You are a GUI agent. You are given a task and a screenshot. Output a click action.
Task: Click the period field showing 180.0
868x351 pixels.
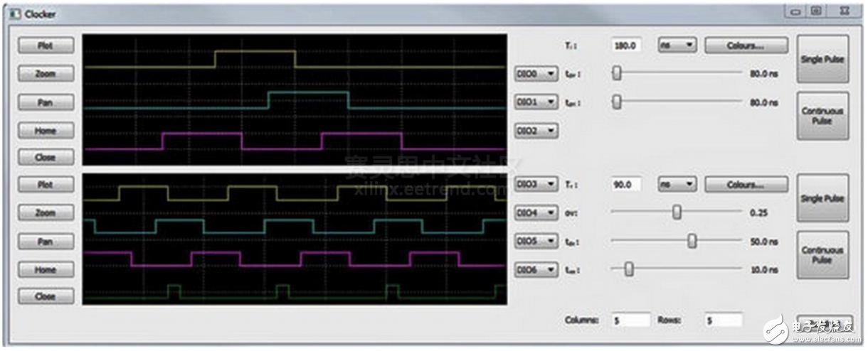pos(626,45)
